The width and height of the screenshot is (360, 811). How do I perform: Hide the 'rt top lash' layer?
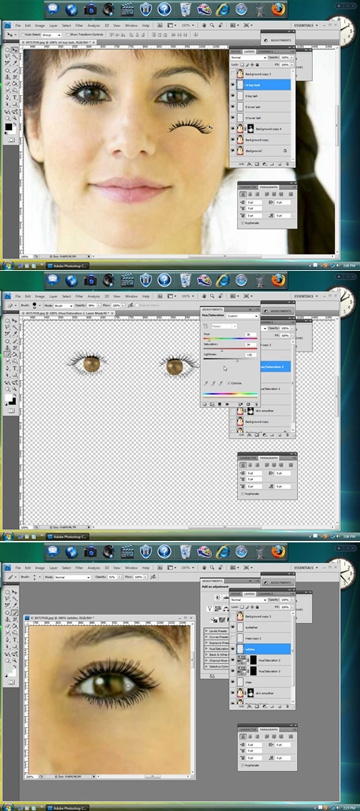(233, 85)
